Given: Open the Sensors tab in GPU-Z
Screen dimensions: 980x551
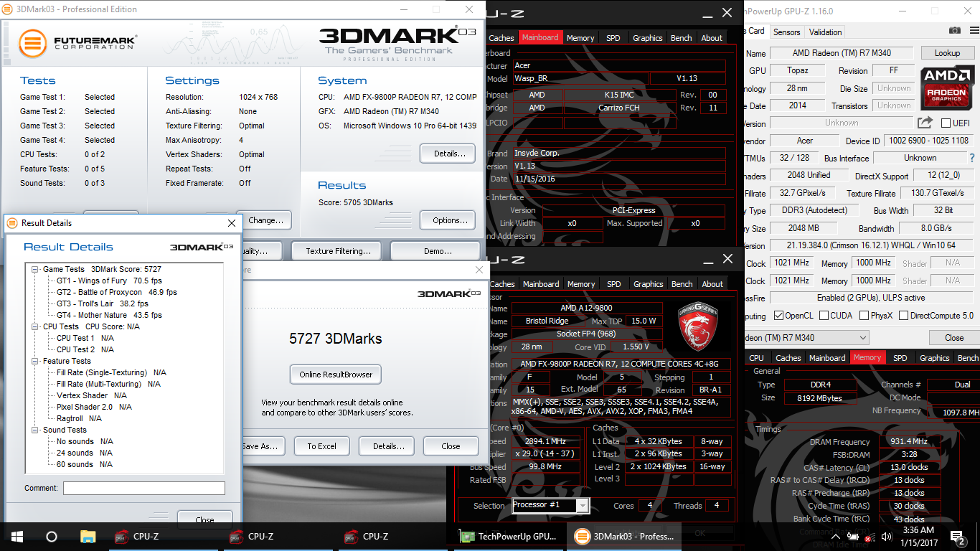Looking at the screenshot, I should [786, 32].
